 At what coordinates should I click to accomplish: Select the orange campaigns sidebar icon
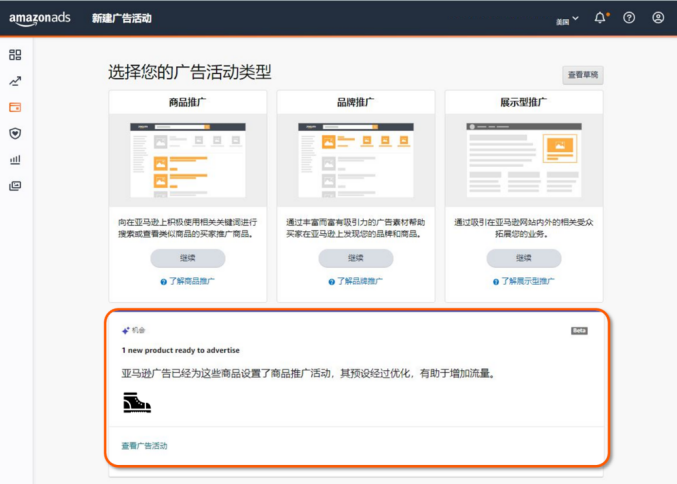click(15, 107)
